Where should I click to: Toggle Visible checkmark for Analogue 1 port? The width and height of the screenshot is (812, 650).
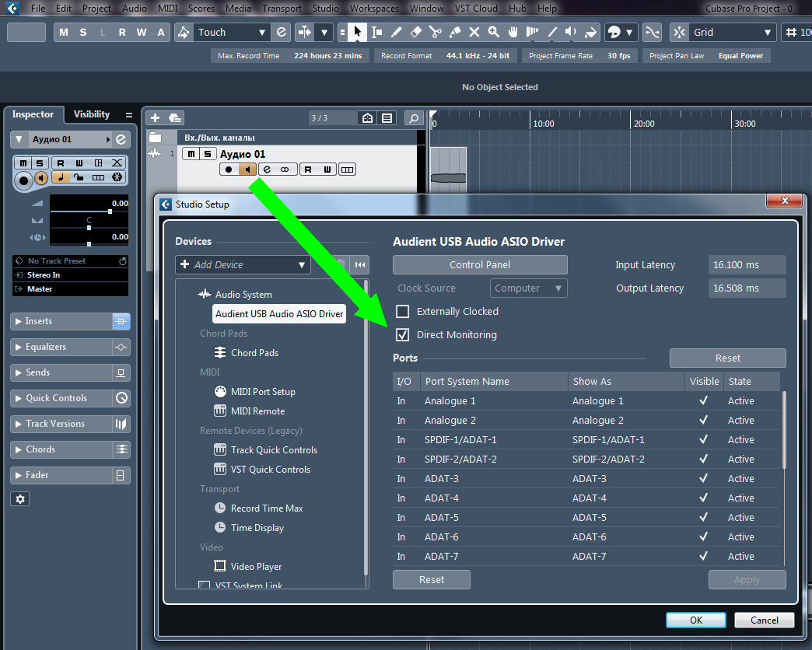pyautogui.click(x=703, y=401)
